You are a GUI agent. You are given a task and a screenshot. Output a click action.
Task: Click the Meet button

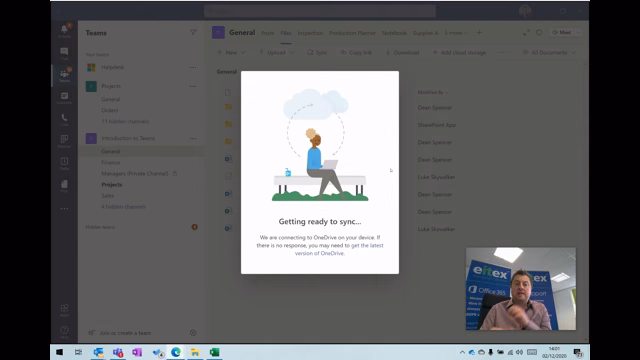tap(562, 32)
